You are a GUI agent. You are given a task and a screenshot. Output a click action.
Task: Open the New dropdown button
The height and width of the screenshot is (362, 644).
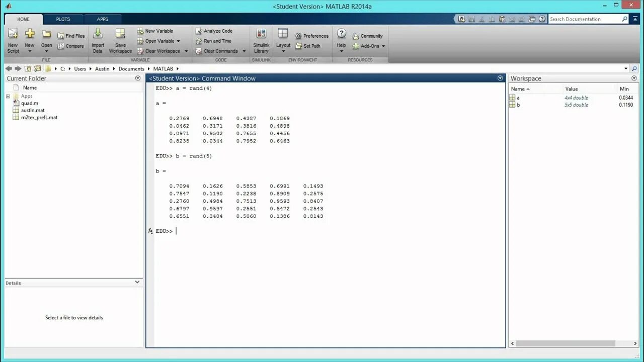pyautogui.click(x=30, y=41)
